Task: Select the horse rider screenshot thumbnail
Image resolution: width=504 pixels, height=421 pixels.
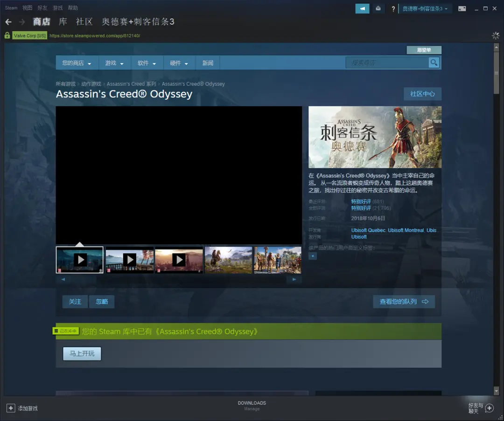Action: [229, 260]
